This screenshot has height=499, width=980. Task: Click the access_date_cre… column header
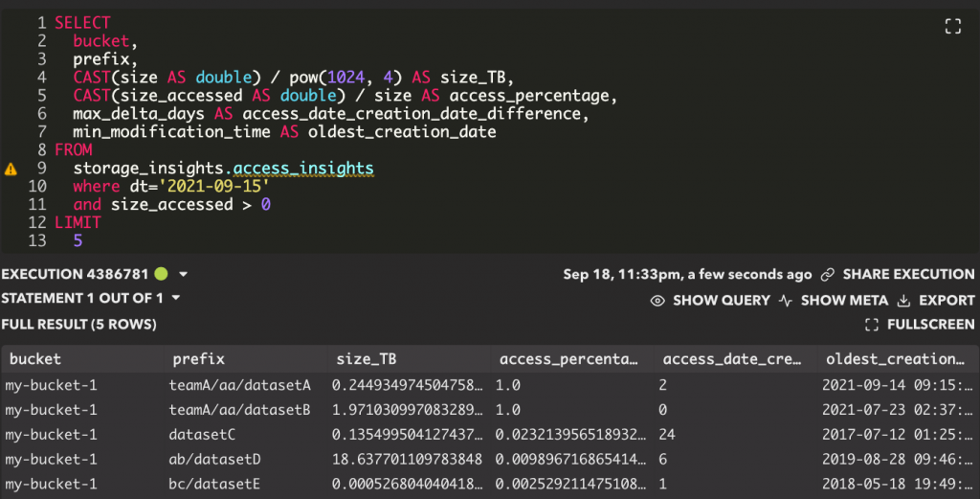[x=735, y=359]
